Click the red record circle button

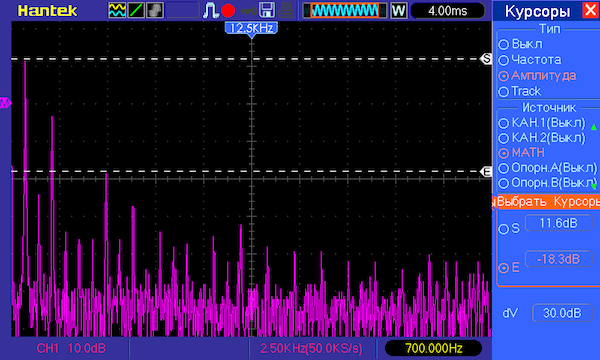(x=228, y=10)
